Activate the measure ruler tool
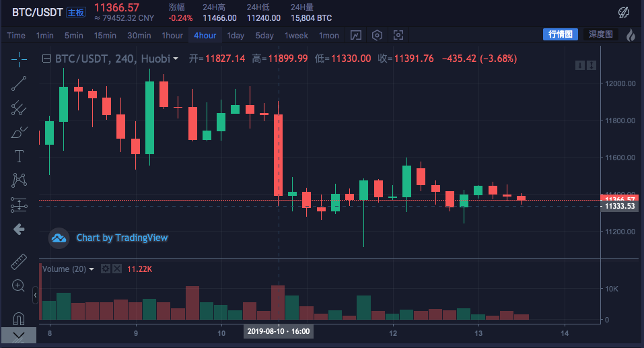This screenshot has width=644, height=348. (19, 262)
